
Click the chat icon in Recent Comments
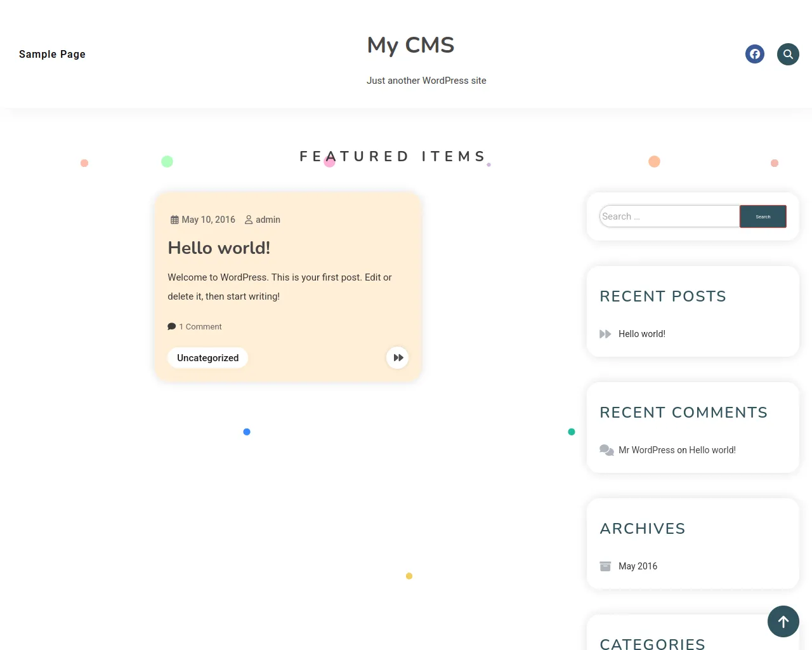[606, 450]
